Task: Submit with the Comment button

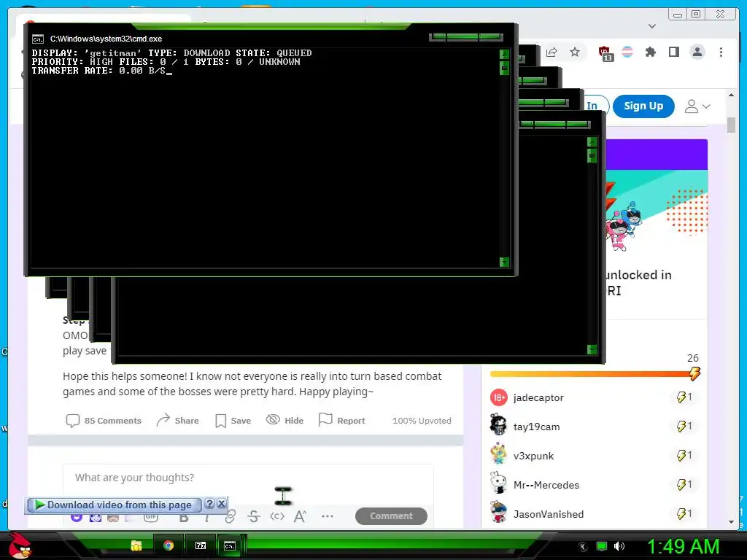Action: coord(391,516)
